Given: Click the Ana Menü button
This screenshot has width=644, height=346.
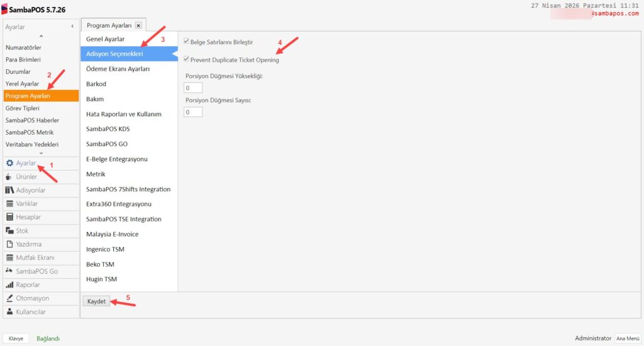Looking at the screenshot, I should (627, 338).
